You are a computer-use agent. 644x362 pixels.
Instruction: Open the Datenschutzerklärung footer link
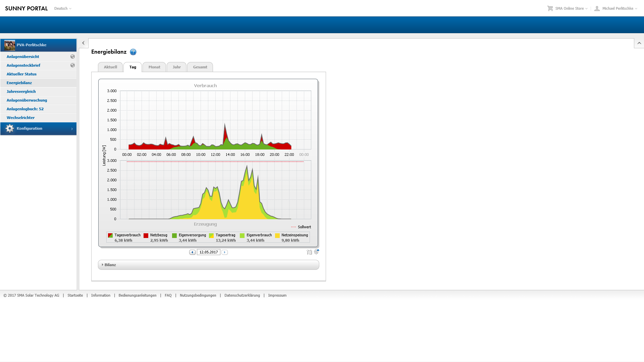(x=242, y=295)
